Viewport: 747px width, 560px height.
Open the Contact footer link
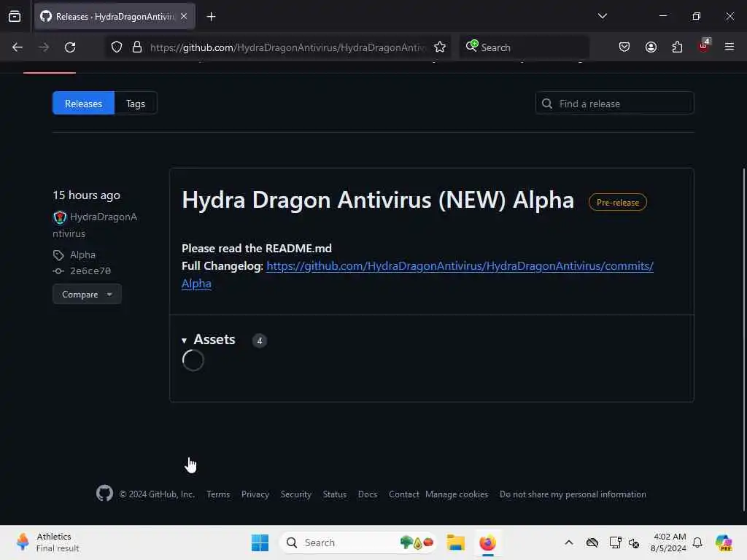tap(404, 494)
